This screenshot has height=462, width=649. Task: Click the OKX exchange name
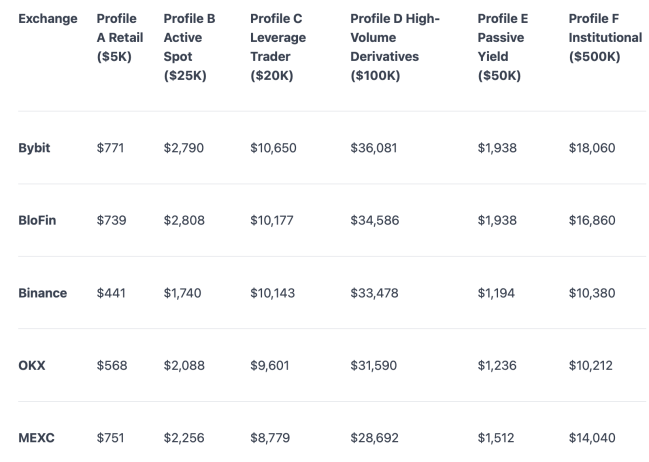[x=31, y=366]
